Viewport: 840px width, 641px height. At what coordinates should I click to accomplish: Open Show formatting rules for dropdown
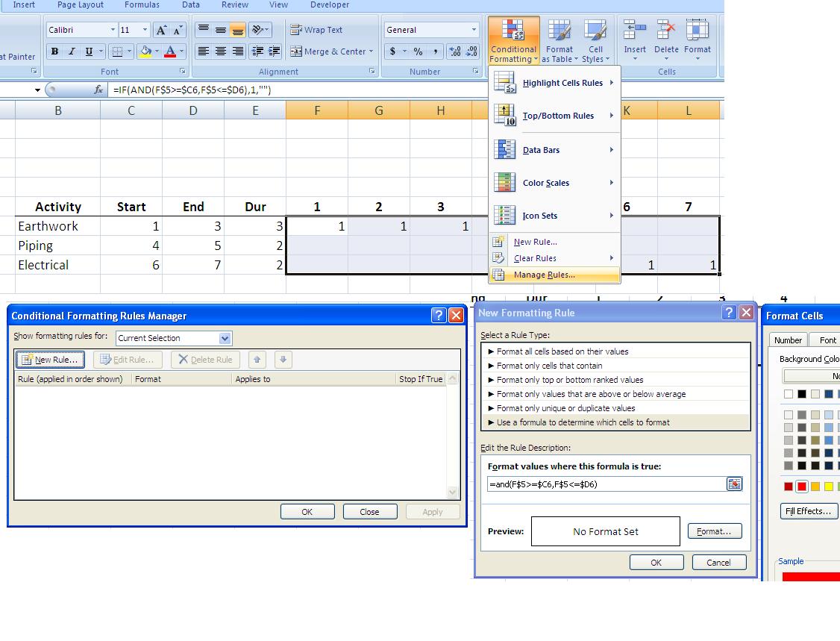pos(225,338)
